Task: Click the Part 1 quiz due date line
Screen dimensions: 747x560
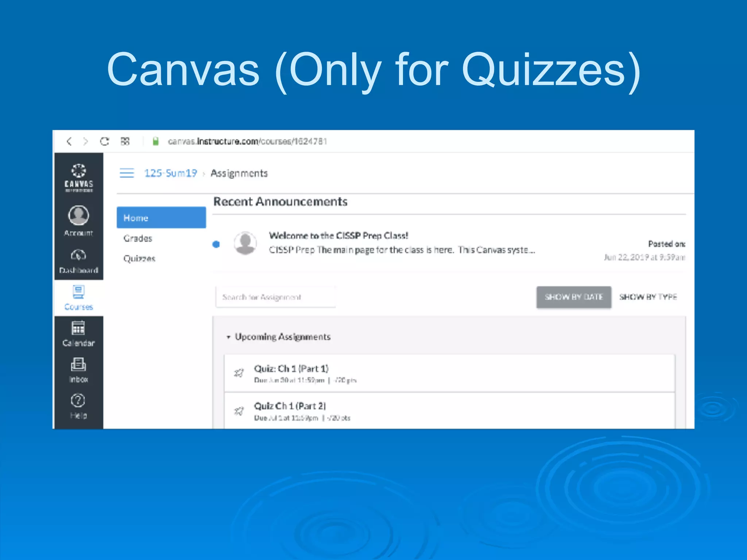Action: click(305, 381)
